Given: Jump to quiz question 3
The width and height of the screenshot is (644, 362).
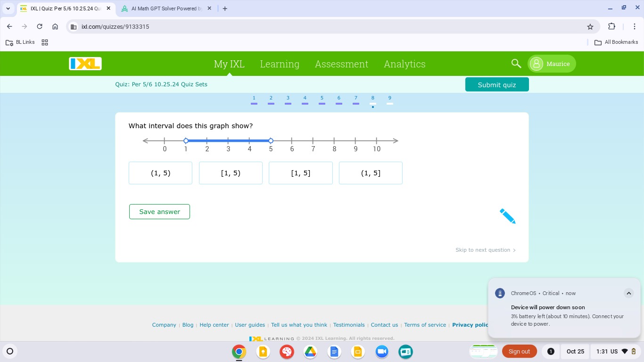Looking at the screenshot, I should point(288,99).
